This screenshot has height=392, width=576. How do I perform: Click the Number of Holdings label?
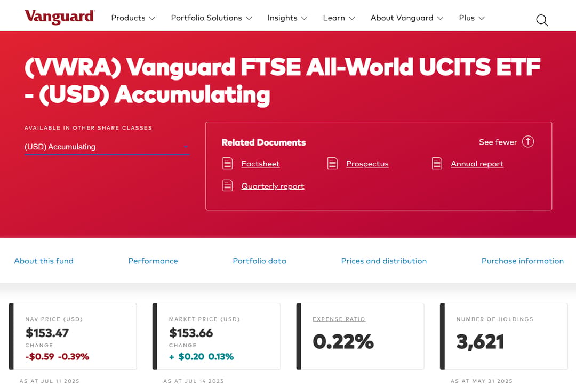494,319
